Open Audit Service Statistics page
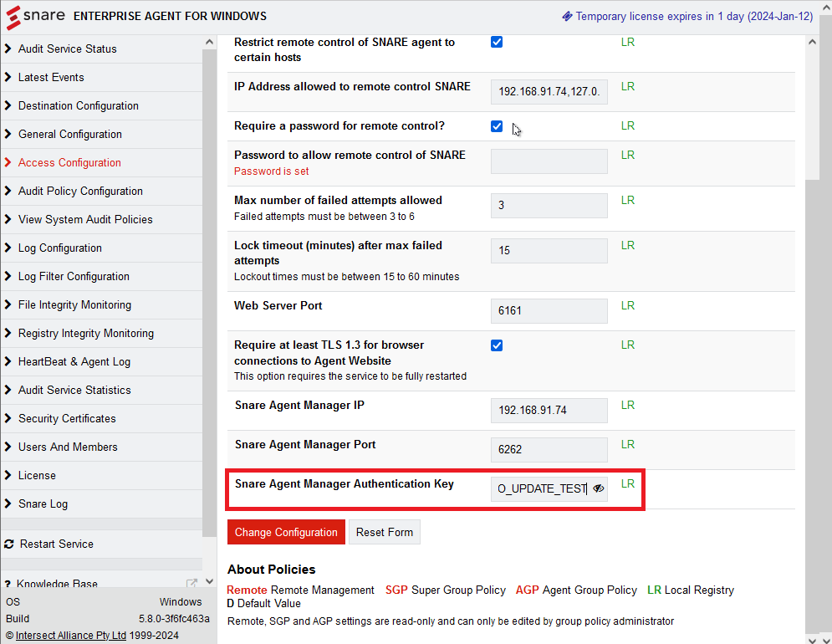832x644 pixels. point(74,390)
